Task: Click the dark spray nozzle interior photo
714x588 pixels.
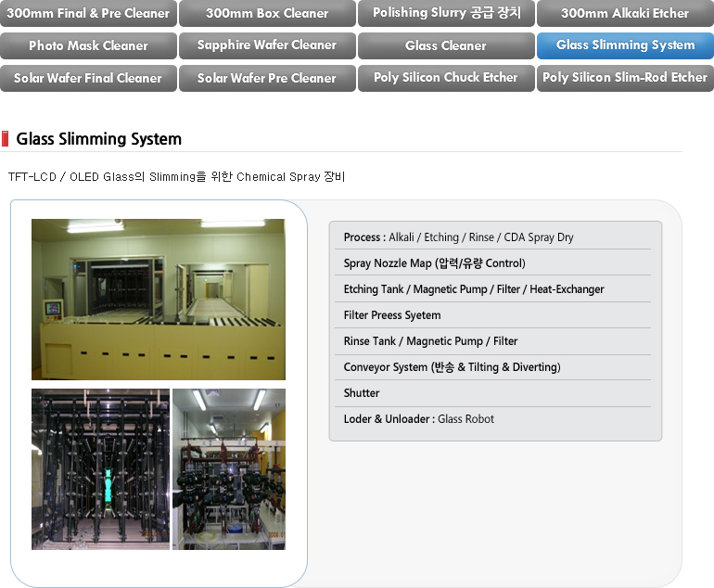Action: click(x=100, y=469)
